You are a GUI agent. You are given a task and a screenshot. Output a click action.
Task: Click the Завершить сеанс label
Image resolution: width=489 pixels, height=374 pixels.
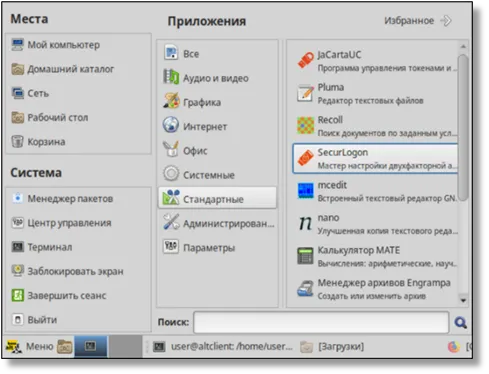67,296
